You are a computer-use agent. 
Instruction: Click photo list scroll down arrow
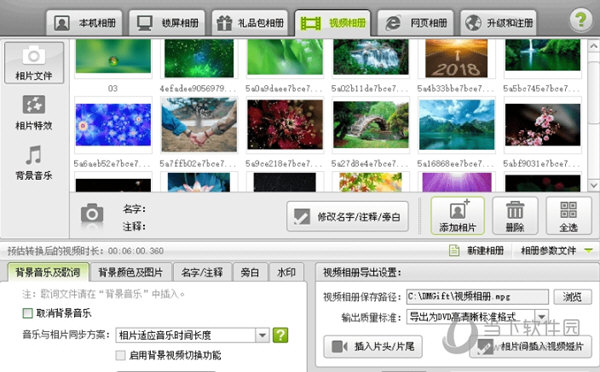point(593,185)
